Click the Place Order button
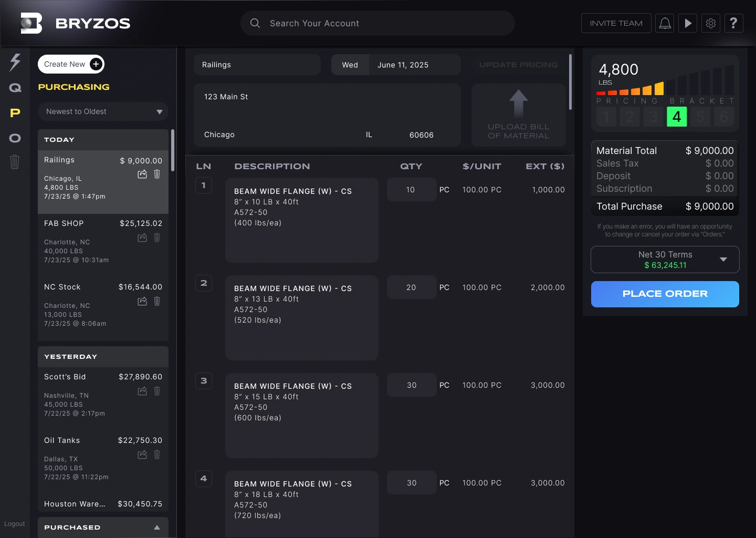The image size is (756, 538). pyautogui.click(x=665, y=294)
